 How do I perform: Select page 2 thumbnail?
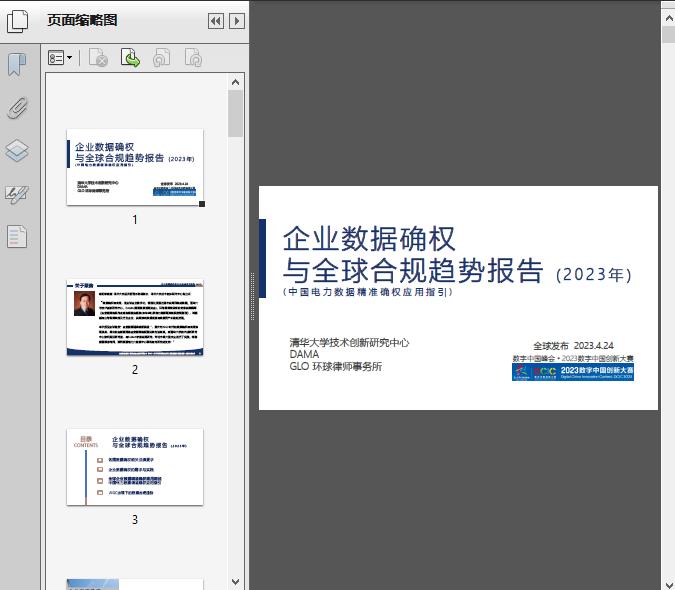[x=135, y=318]
